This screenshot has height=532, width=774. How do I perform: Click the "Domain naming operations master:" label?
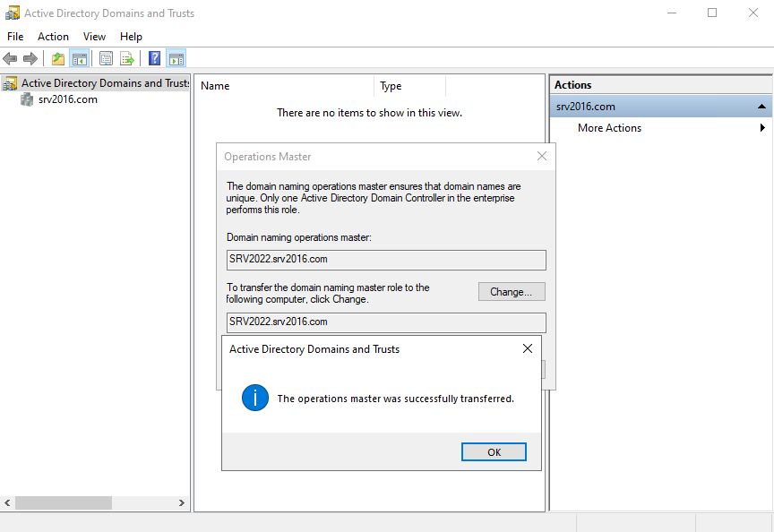tap(298, 237)
